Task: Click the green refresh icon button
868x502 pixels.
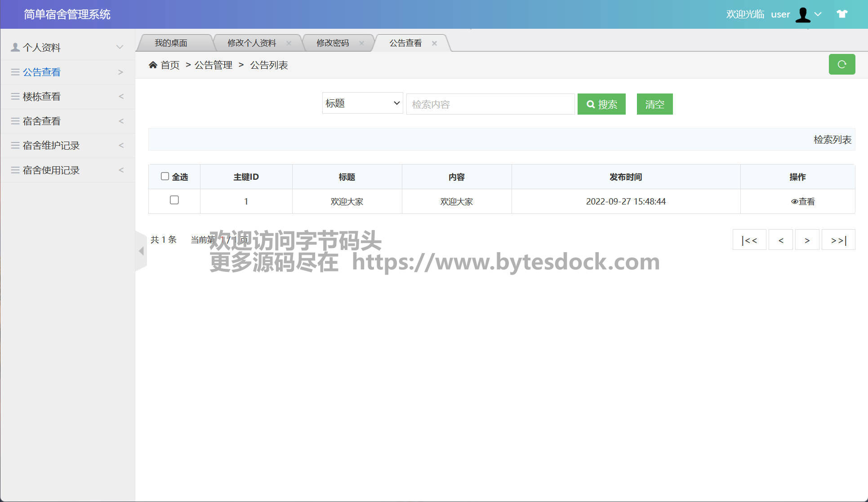Action: [841, 64]
